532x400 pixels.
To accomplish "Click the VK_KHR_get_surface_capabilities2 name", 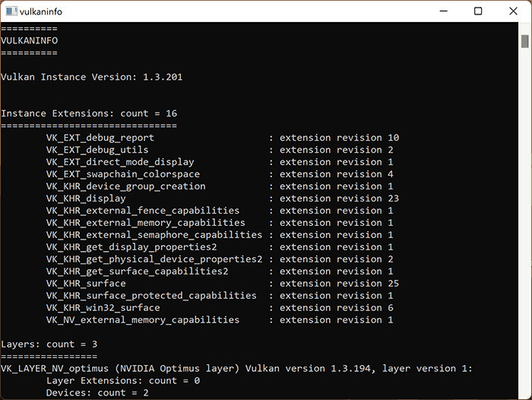I will (137, 271).
